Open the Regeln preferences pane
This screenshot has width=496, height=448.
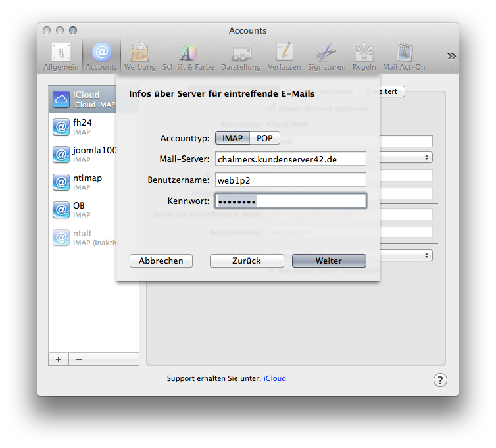click(x=364, y=56)
